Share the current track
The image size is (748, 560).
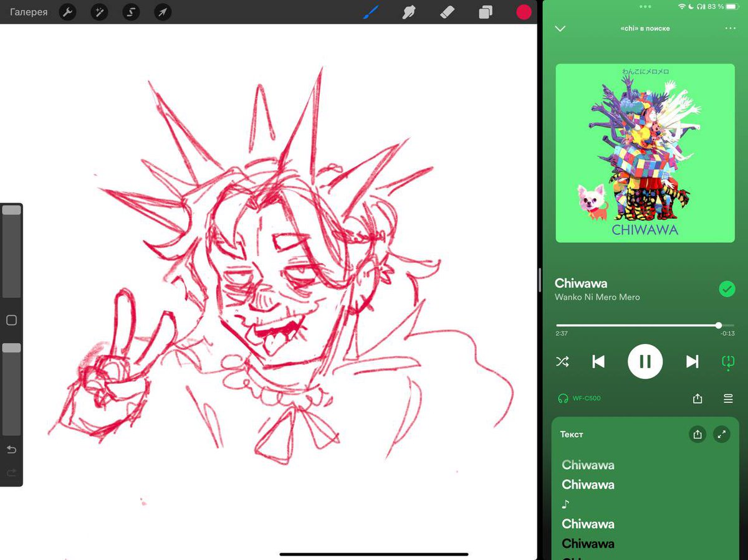698,399
